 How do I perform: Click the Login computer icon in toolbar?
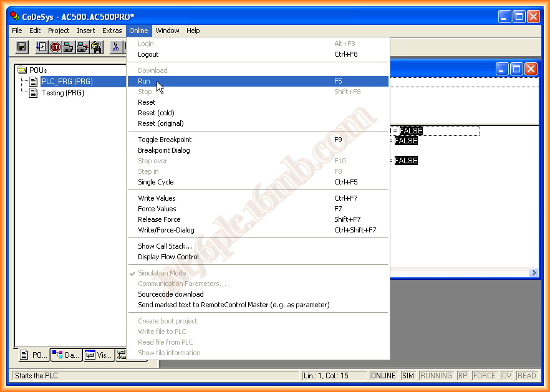click(69, 47)
